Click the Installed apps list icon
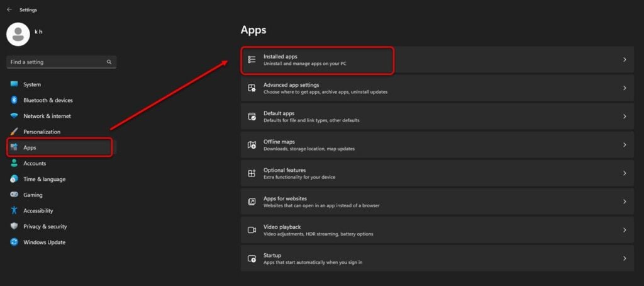 252,60
